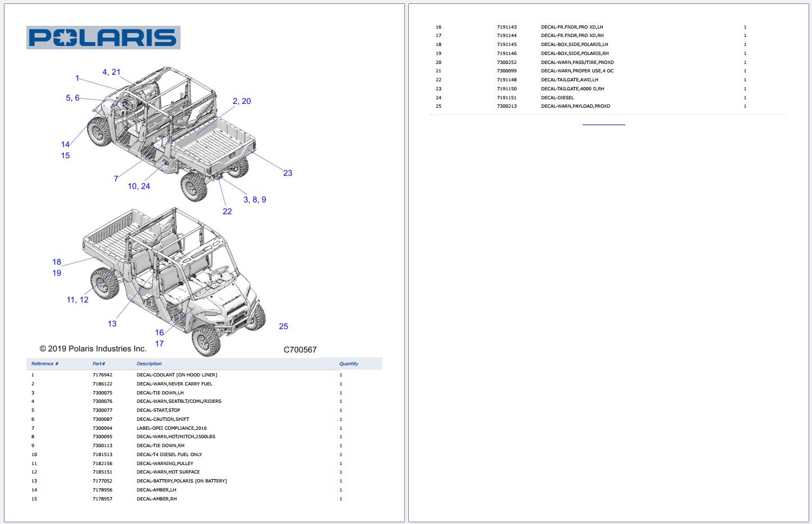
Task: Select part number 7300087
Action: (103, 419)
